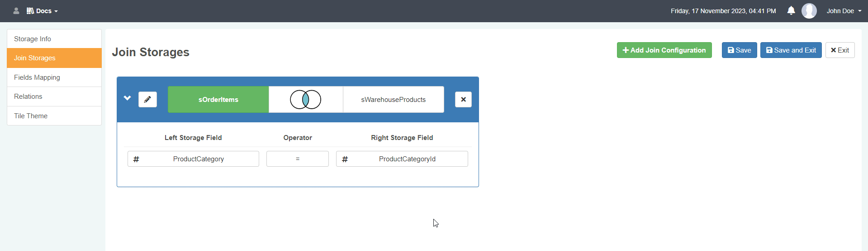
Task: Open the John Doe user menu
Action: (844, 11)
